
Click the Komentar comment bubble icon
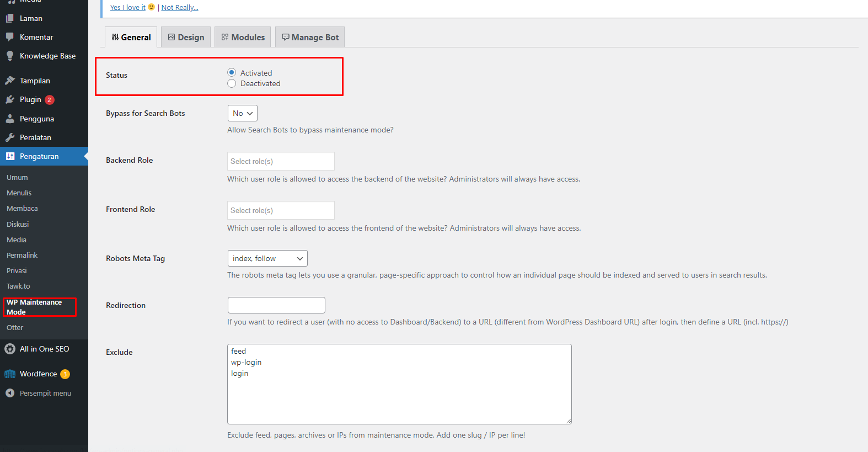10,37
